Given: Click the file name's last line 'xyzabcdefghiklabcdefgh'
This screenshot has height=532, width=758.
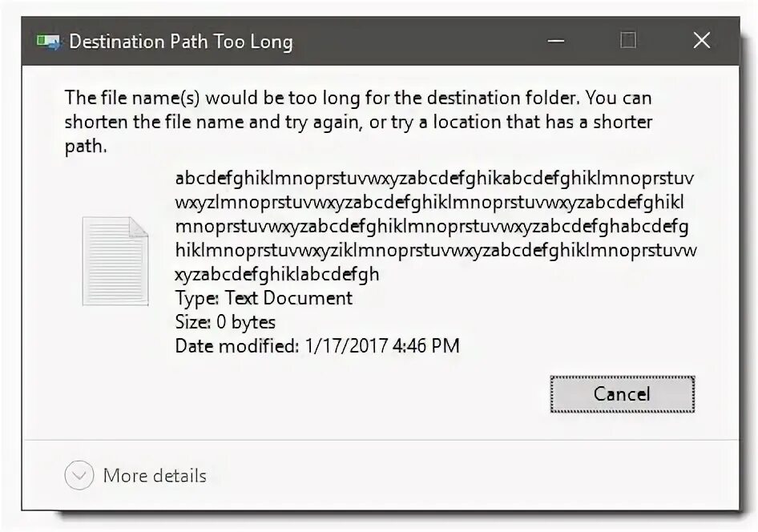Looking at the screenshot, I should coord(277,274).
